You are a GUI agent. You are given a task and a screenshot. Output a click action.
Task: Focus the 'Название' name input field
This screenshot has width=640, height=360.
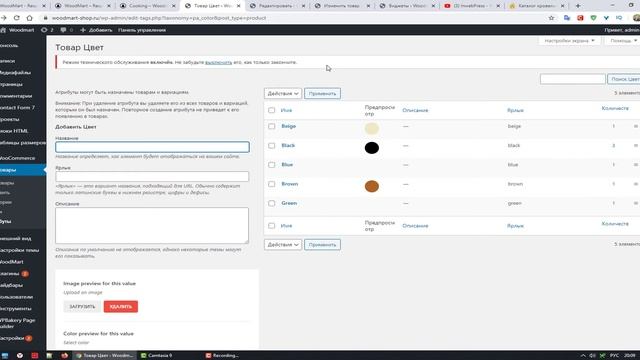[152, 147]
